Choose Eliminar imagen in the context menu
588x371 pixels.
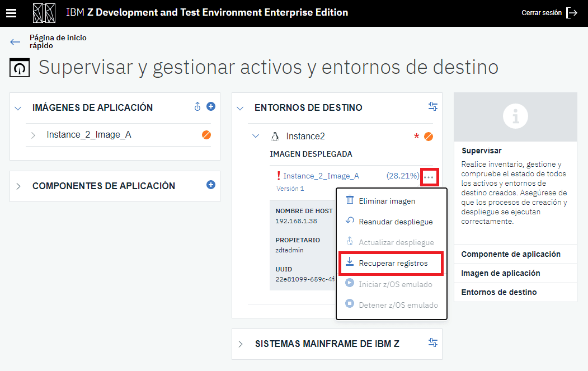pyautogui.click(x=387, y=200)
